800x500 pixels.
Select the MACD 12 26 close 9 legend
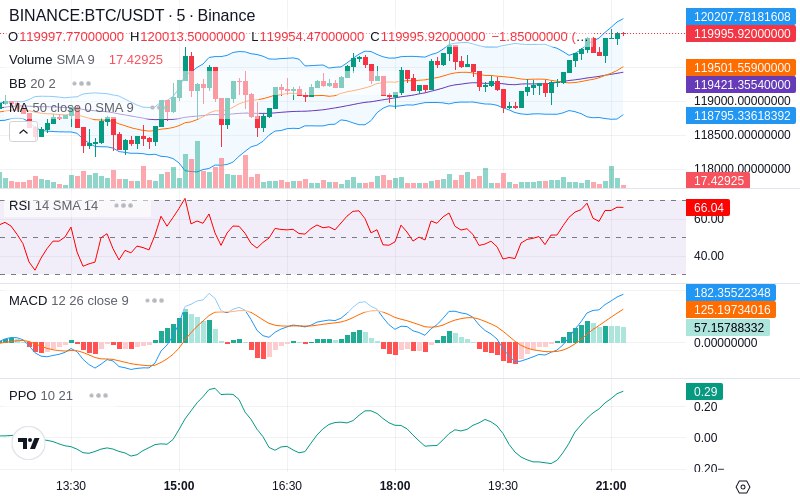pyautogui.click(x=69, y=301)
